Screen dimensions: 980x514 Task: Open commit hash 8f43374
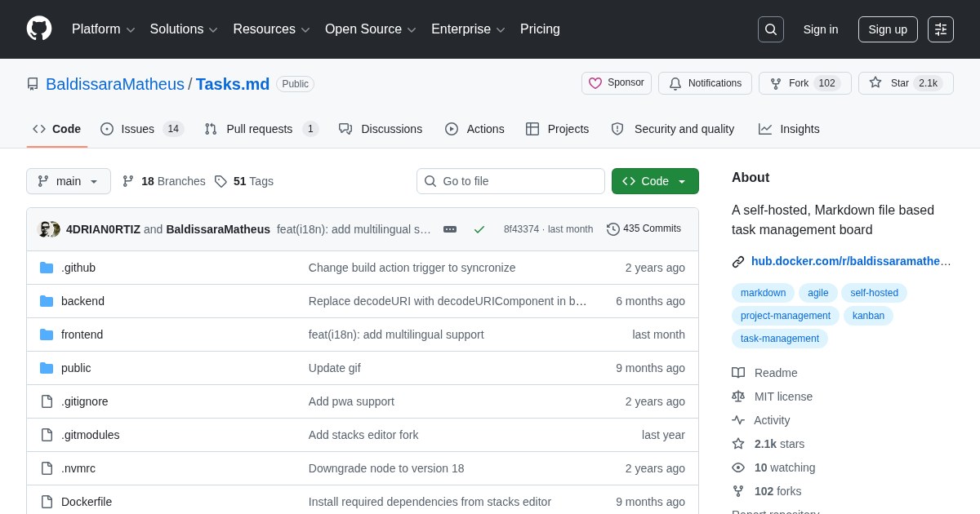point(521,229)
